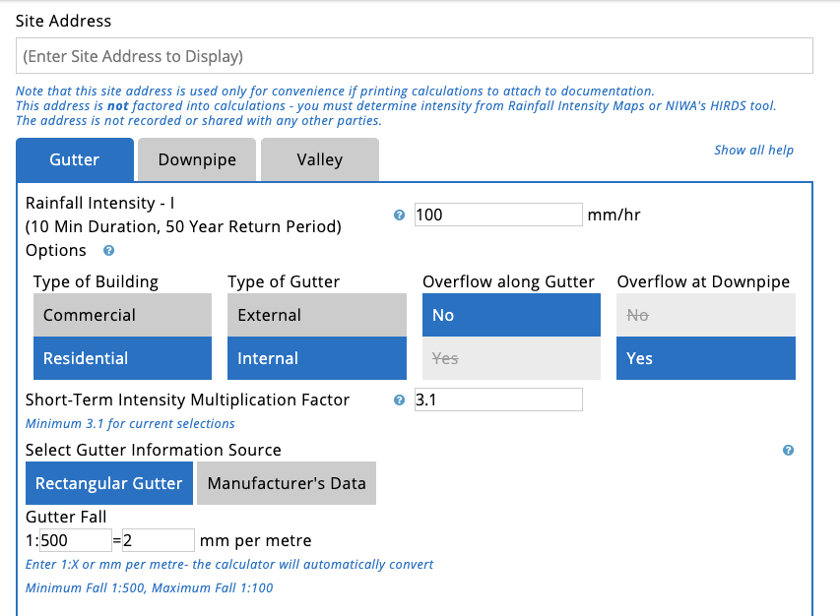Click the Show all help link
The height and width of the screenshot is (616, 840).
point(753,151)
